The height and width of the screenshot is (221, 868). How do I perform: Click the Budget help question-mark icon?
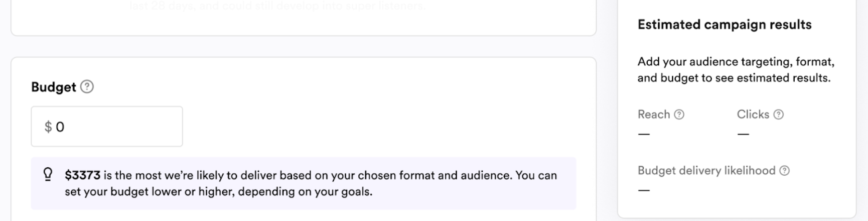click(x=87, y=87)
